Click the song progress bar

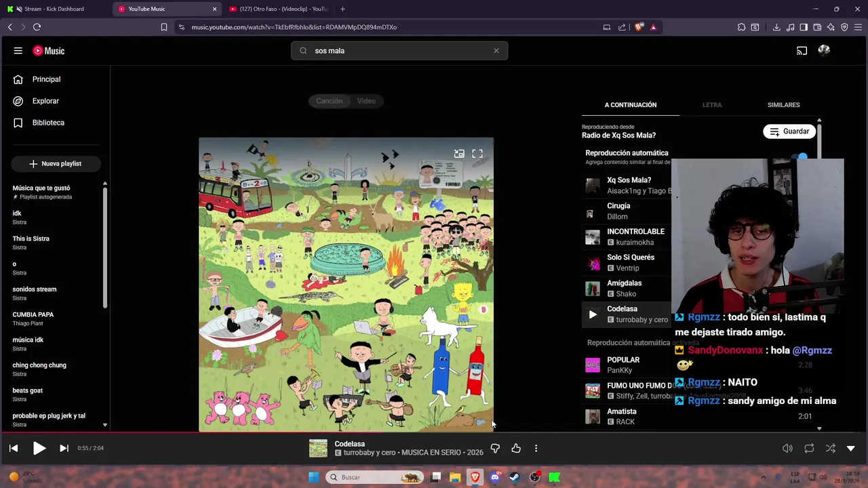point(434,432)
